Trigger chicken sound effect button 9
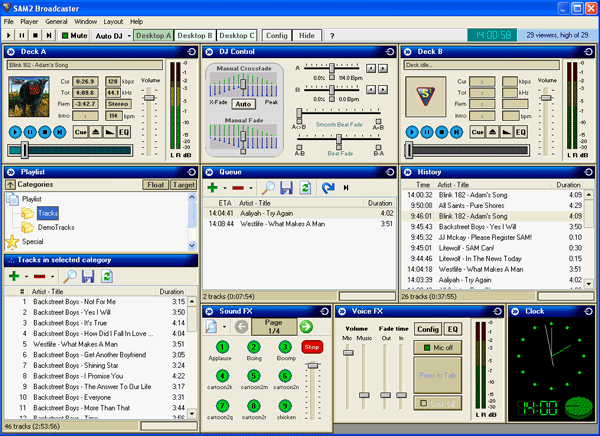600x436 pixels. pos(285,406)
